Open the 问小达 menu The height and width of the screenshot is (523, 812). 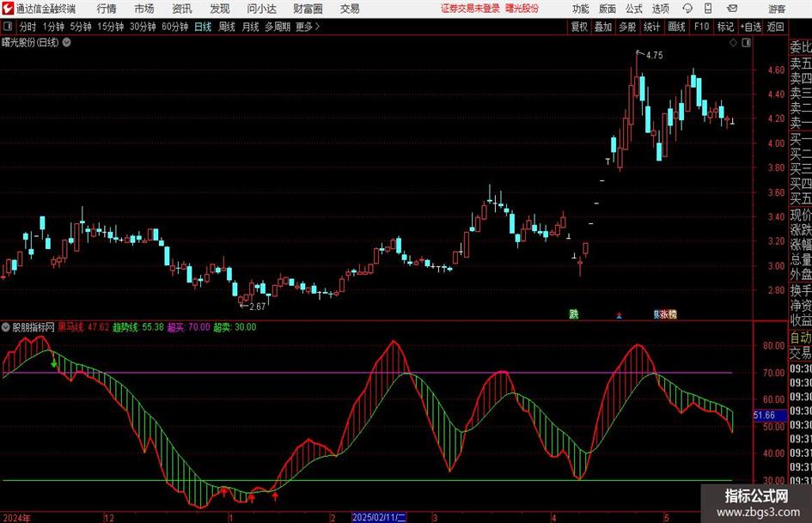point(261,9)
